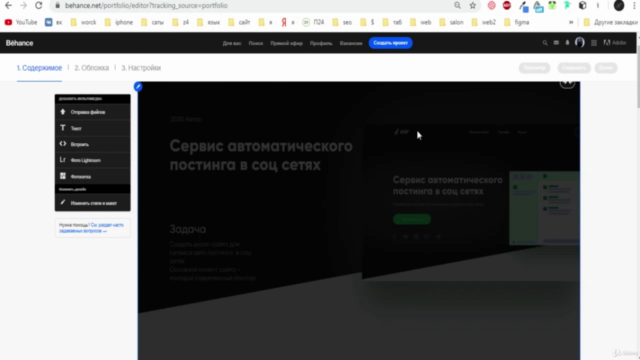The image size is (640, 360).
Task: Reload the browser page
Action: 38,6
